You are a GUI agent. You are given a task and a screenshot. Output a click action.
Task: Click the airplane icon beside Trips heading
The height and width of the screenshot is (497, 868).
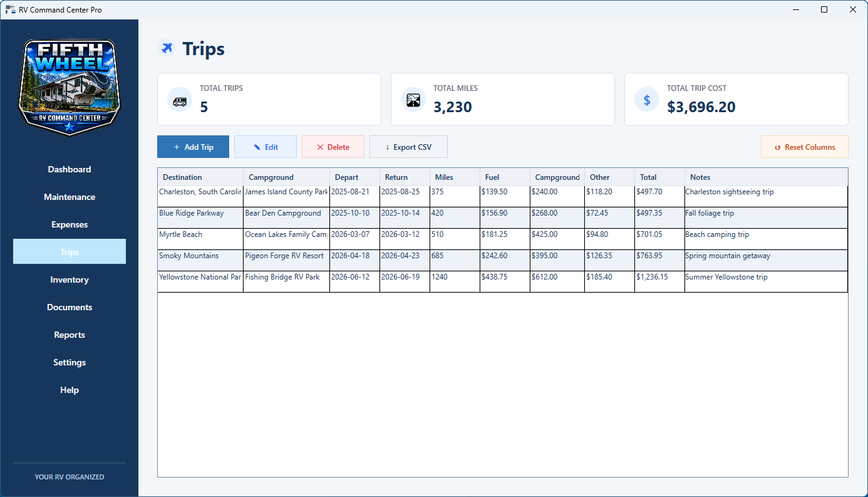[167, 48]
